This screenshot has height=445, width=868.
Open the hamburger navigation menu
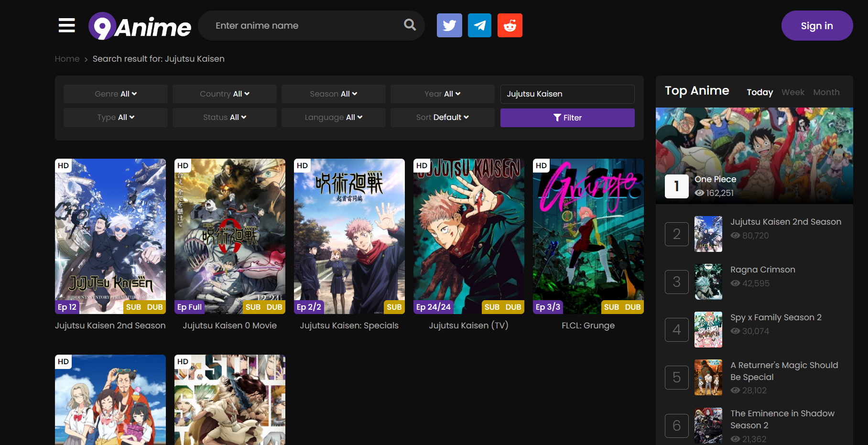[67, 25]
